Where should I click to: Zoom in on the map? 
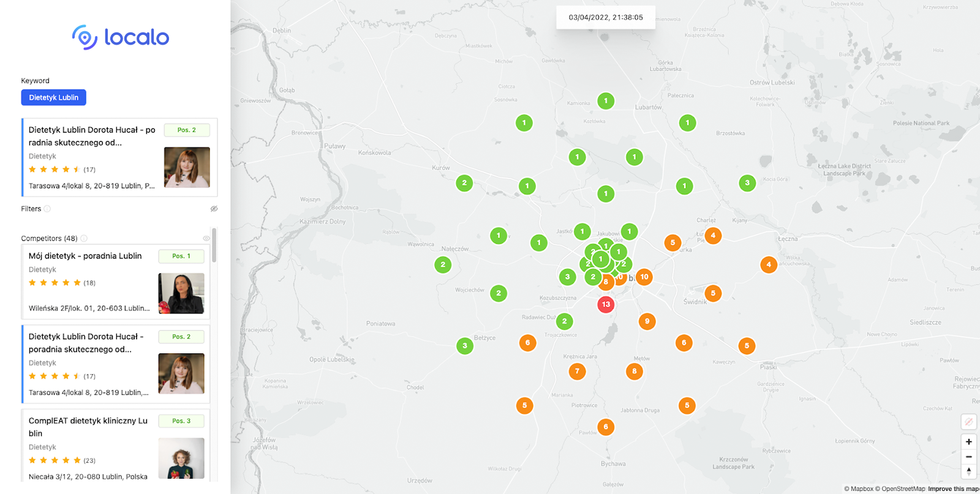click(x=968, y=442)
